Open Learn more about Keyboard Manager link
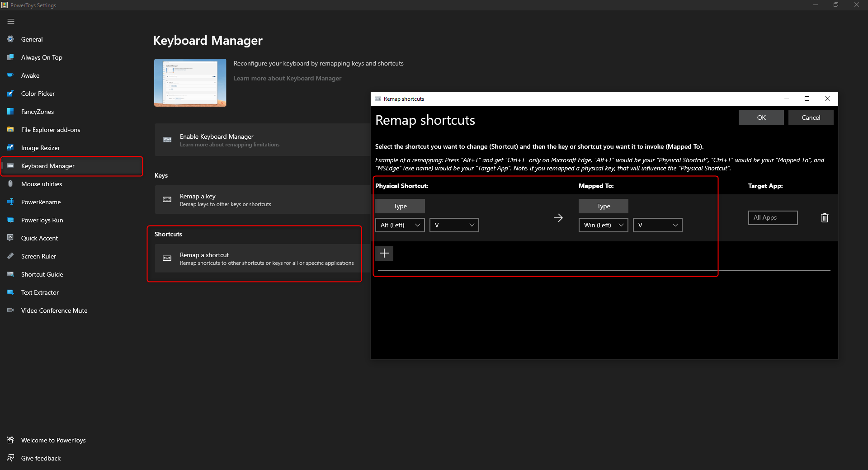This screenshot has height=470, width=868. pyautogui.click(x=288, y=78)
